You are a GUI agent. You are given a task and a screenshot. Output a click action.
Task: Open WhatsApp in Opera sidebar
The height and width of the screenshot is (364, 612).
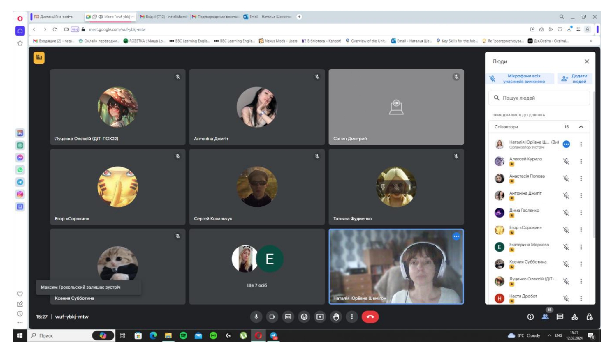pos(20,170)
